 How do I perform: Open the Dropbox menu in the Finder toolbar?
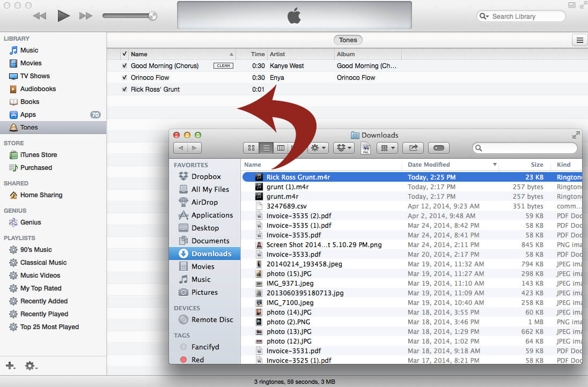pyautogui.click(x=343, y=148)
